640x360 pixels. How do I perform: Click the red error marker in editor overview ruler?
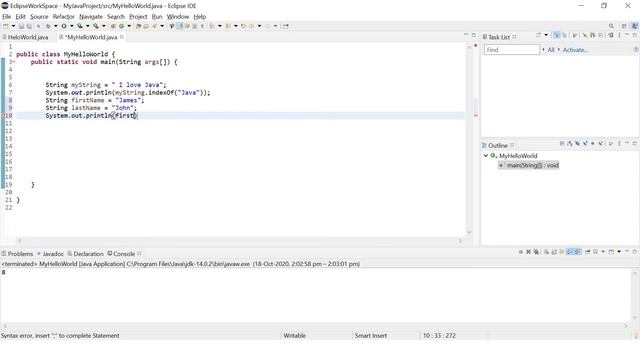tap(476, 116)
